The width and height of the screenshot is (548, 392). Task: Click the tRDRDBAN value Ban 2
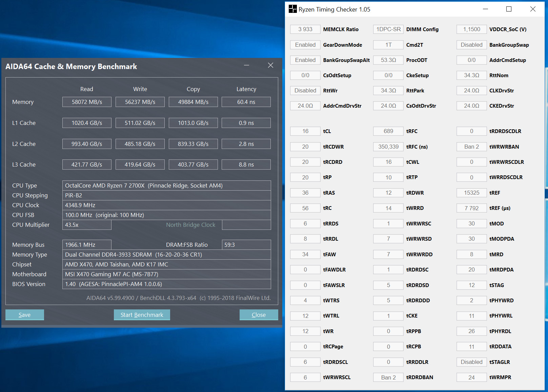(388, 377)
